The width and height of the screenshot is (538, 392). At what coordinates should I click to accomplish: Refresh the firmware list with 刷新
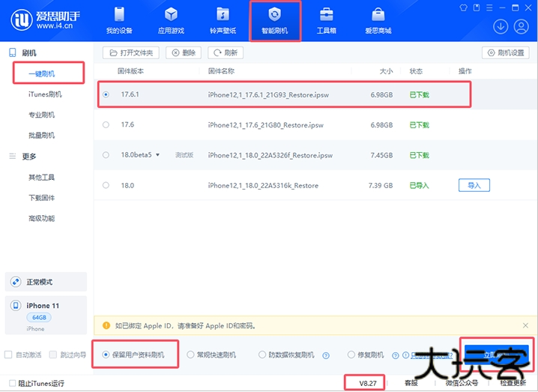[226, 53]
